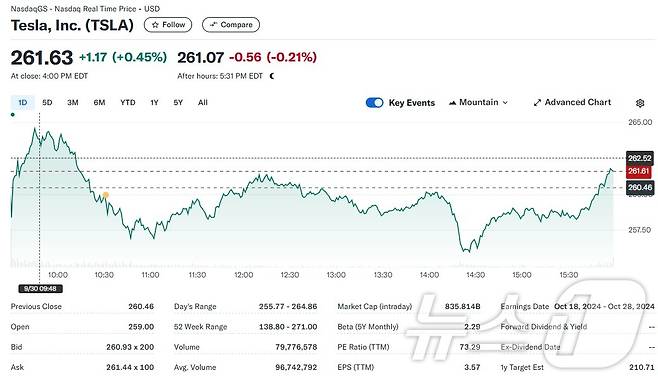Click the 52 Week Range value

(288, 326)
